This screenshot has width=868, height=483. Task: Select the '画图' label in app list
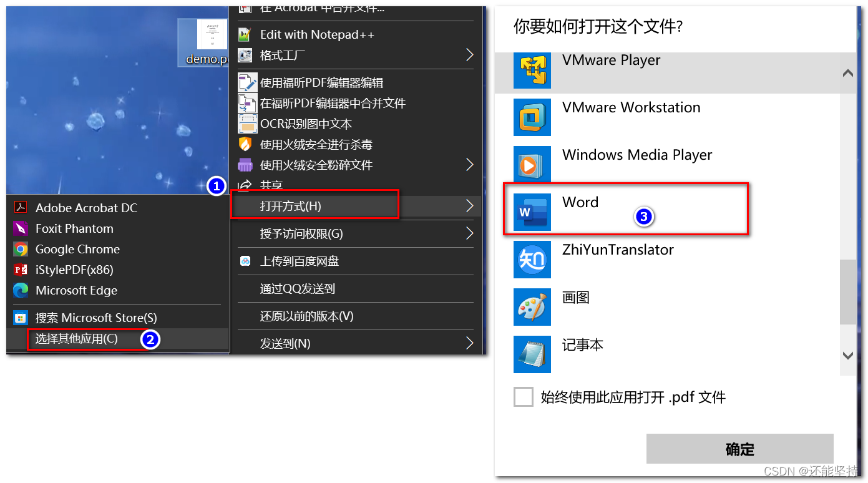pos(576,297)
